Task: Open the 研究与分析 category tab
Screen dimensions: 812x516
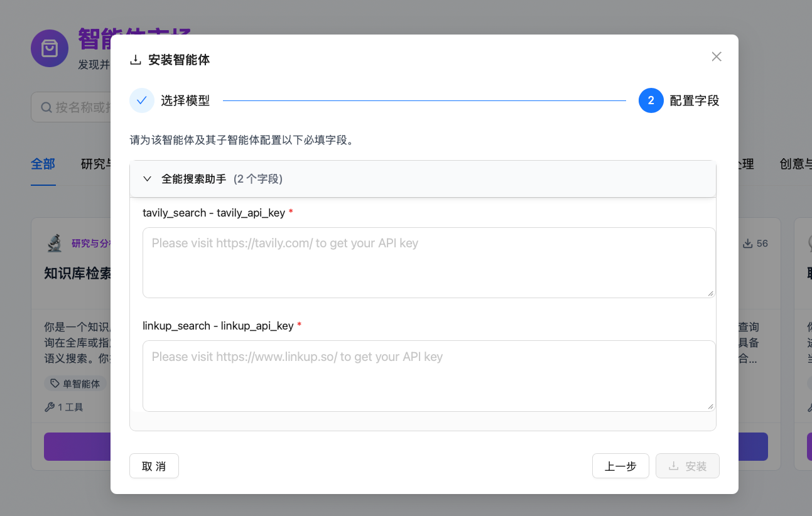Action: coord(99,164)
